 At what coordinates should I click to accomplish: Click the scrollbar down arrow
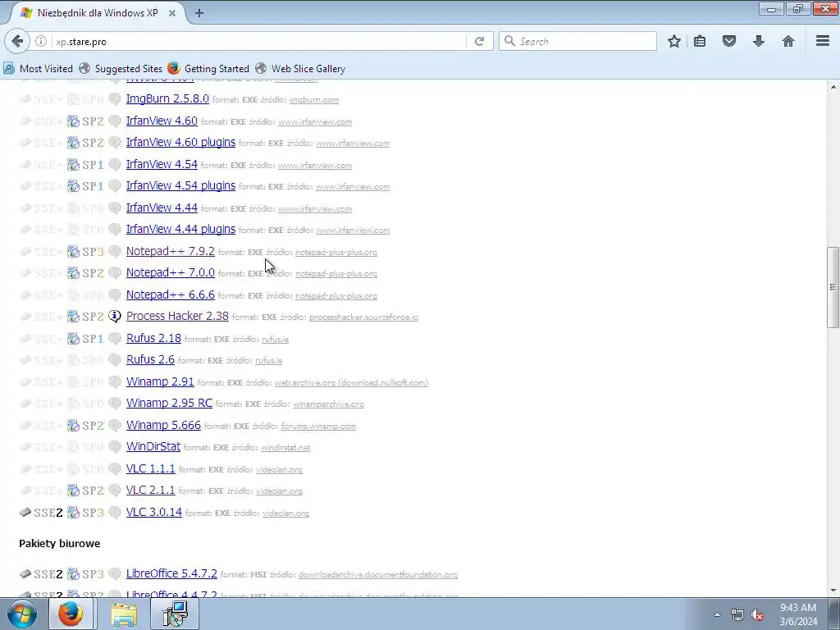click(x=833, y=591)
